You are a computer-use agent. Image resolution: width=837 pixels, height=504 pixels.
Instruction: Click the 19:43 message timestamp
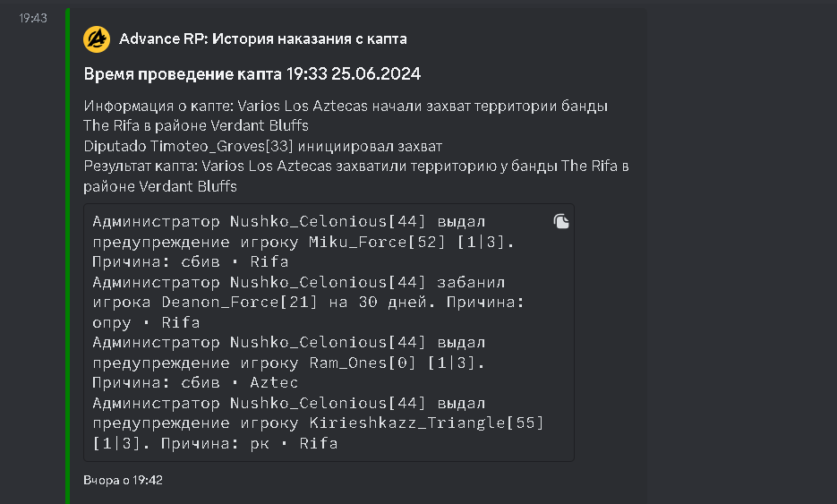click(x=33, y=19)
